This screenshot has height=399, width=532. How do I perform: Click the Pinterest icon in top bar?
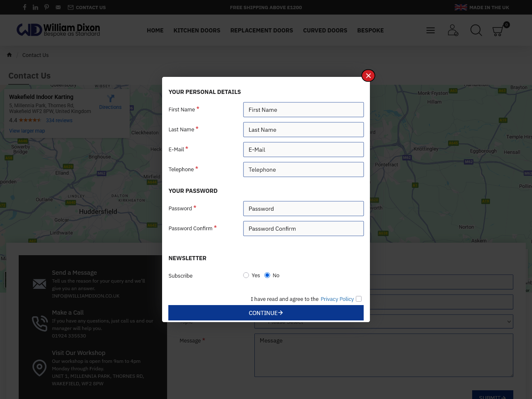click(x=47, y=7)
